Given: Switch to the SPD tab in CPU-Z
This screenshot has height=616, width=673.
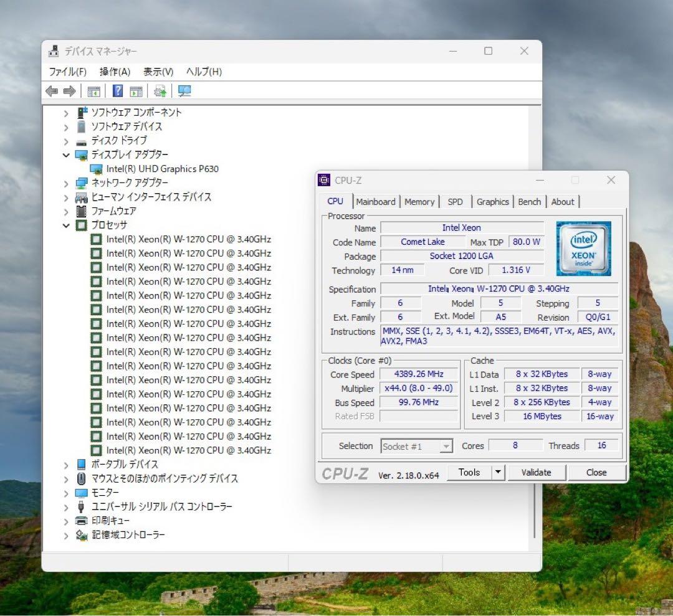Looking at the screenshot, I should [455, 202].
